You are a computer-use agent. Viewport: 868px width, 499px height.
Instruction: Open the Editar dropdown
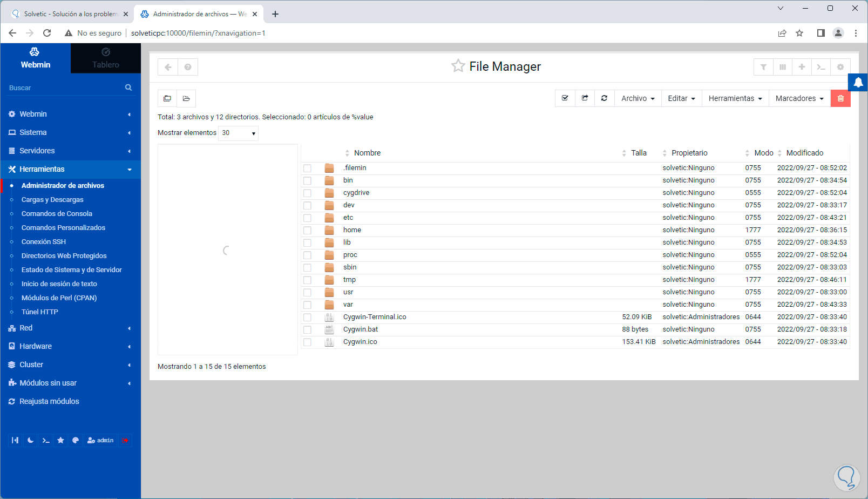coord(681,98)
